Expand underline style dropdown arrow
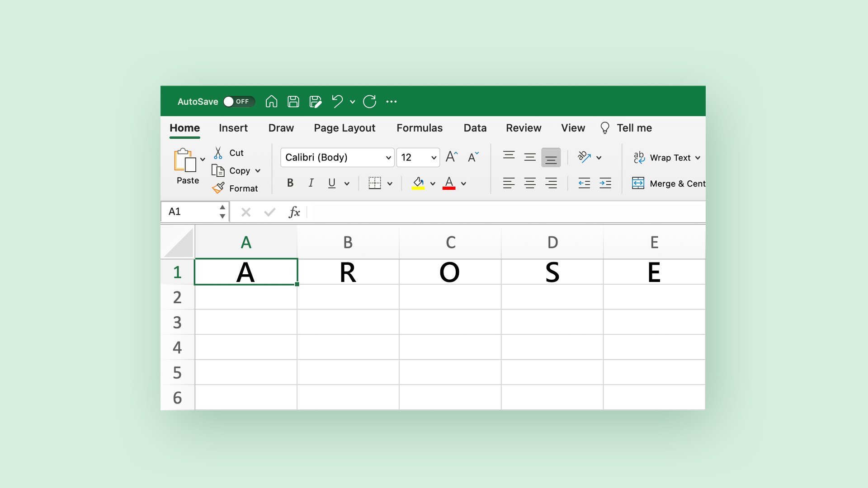Image resolution: width=868 pixels, height=488 pixels. [x=347, y=183]
